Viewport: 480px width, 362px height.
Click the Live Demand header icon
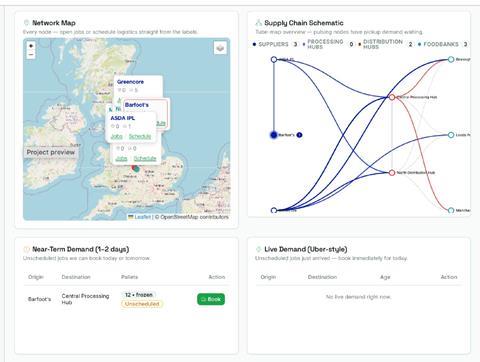[x=258, y=249]
